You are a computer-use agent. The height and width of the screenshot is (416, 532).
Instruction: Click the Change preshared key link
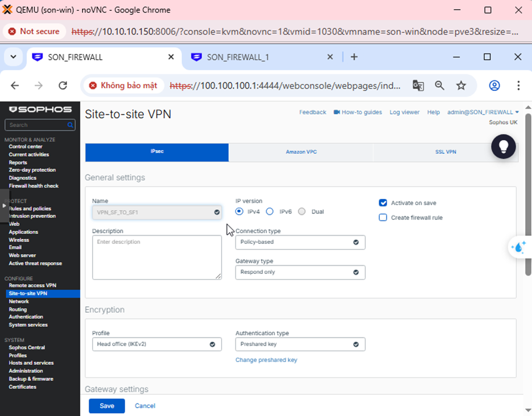click(x=266, y=360)
